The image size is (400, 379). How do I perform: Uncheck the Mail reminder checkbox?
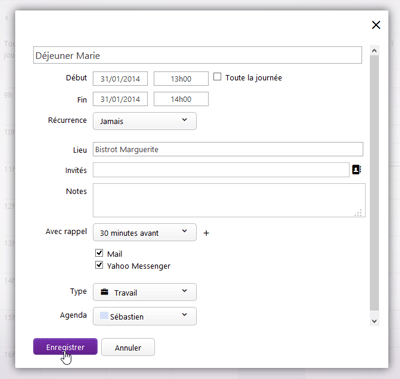(99, 253)
